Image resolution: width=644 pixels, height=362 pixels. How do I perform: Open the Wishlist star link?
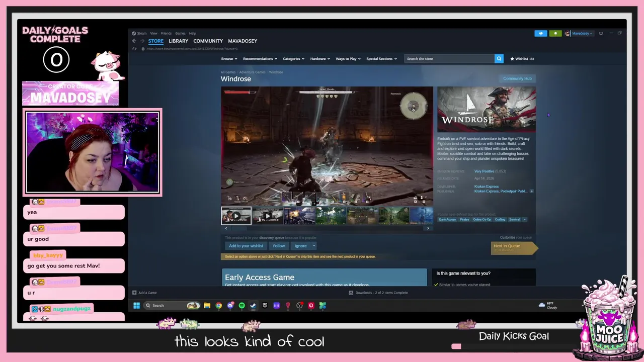(x=522, y=59)
